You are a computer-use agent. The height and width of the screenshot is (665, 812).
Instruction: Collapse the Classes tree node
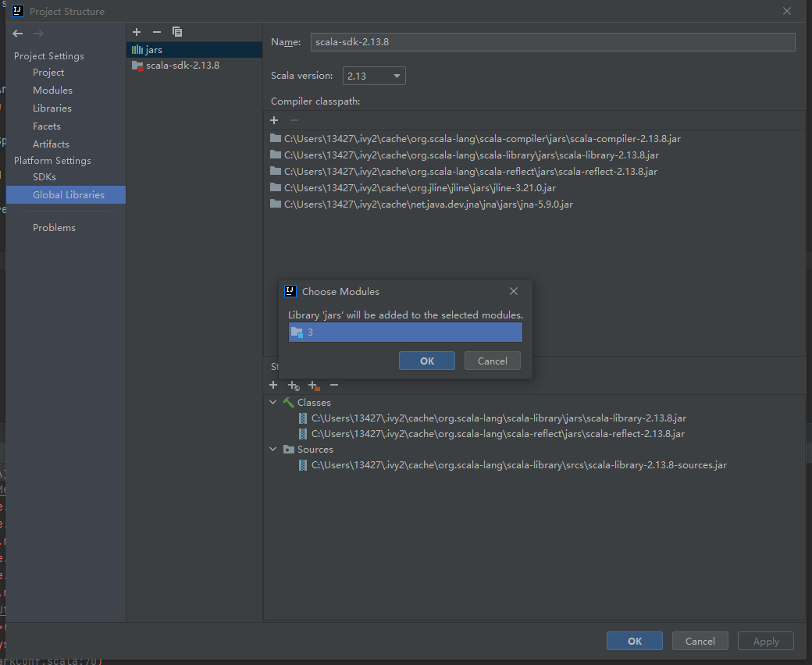[x=273, y=403]
